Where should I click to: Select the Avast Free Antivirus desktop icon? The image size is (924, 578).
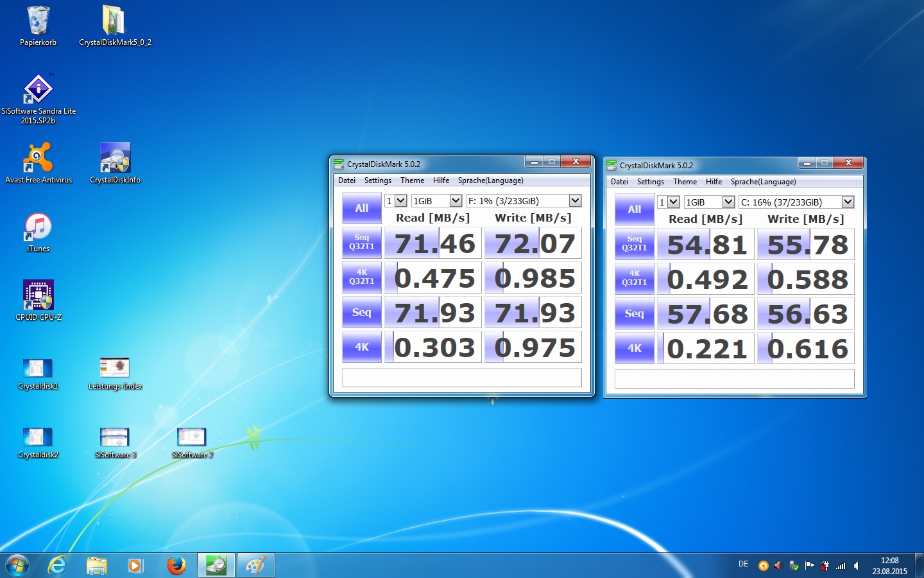tap(38, 163)
